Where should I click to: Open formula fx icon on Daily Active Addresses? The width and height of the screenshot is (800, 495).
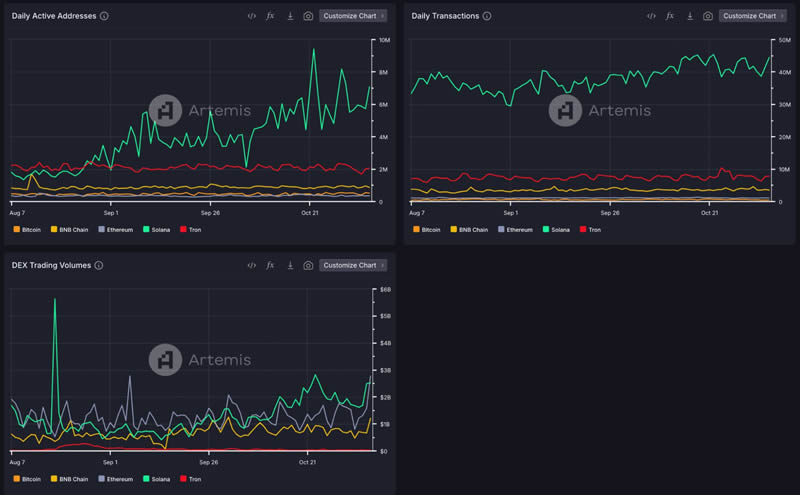coord(270,16)
